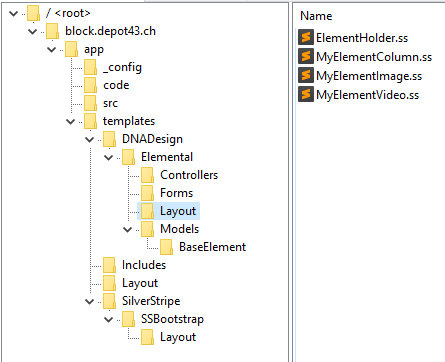Select the _config tree label
This screenshot has height=362, width=445.
click(x=122, y=67)
